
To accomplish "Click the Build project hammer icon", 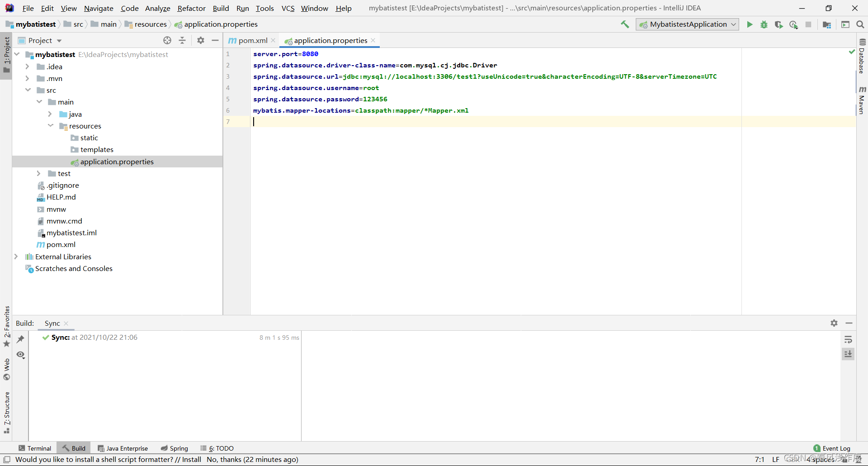I will coord(625,24).
